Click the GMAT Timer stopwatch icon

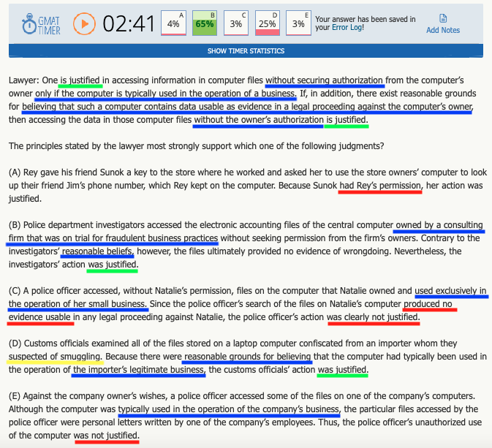29,24
